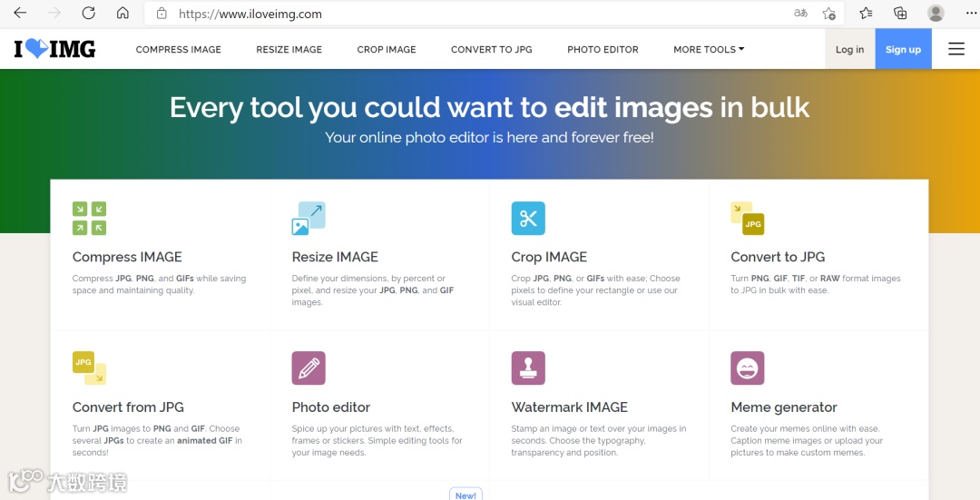
Task: Open the translate/read aloud icon in address bar
Action: coord(800,13)
